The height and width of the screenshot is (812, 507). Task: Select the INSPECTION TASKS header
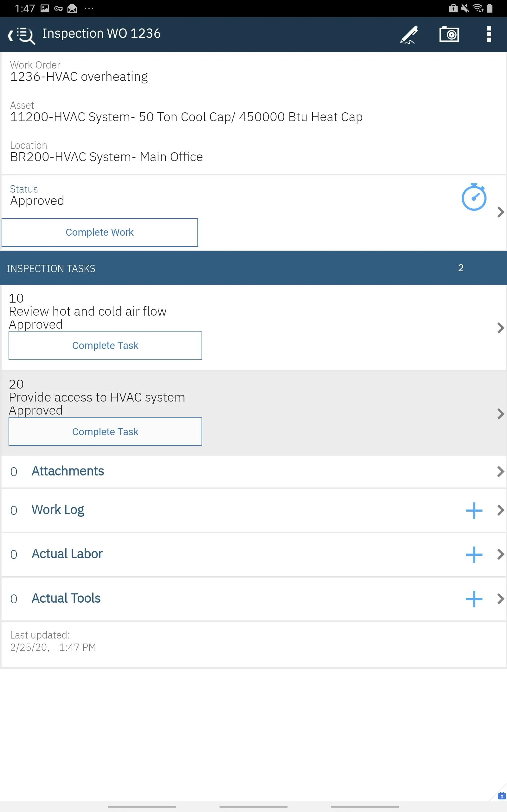point(51,268)
